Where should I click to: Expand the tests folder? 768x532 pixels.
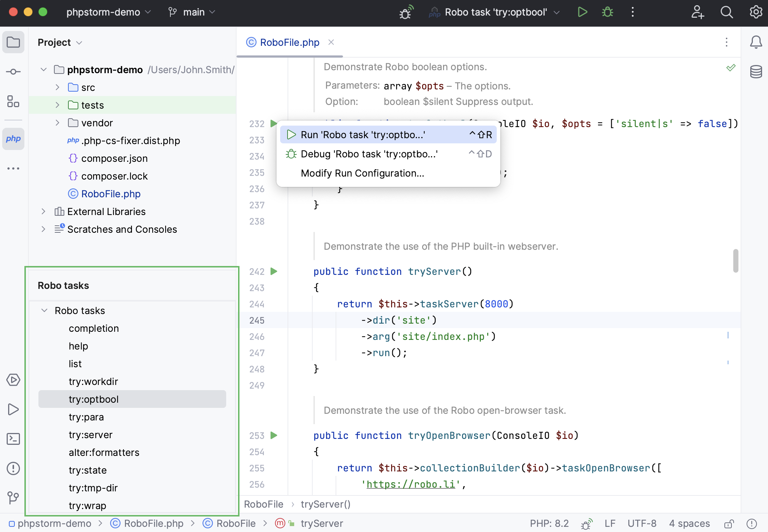click(57, 105)
